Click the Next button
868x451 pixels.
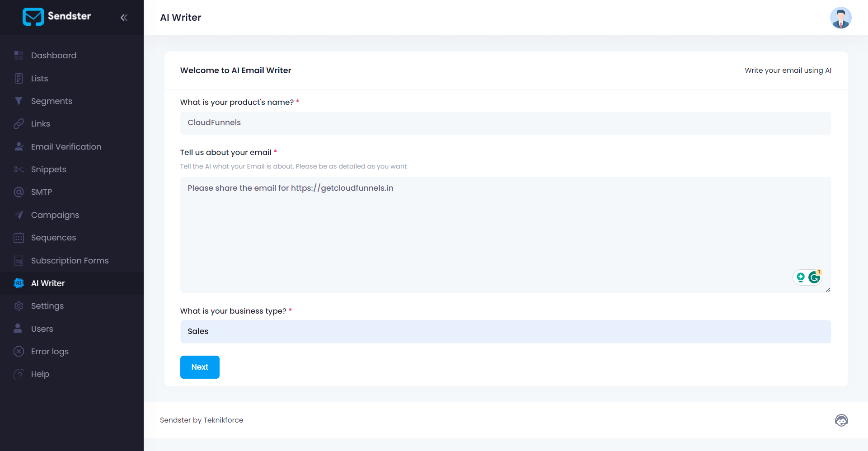click(200, 367)
